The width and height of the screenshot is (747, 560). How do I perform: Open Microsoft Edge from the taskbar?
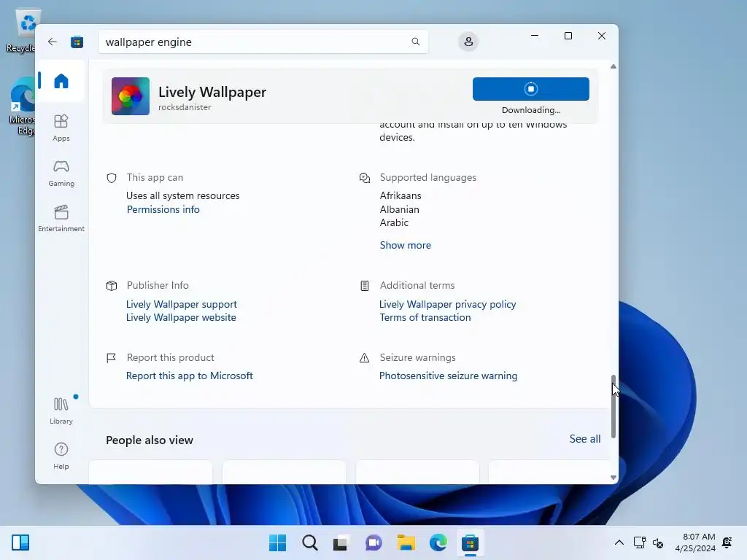click(438, 542)
